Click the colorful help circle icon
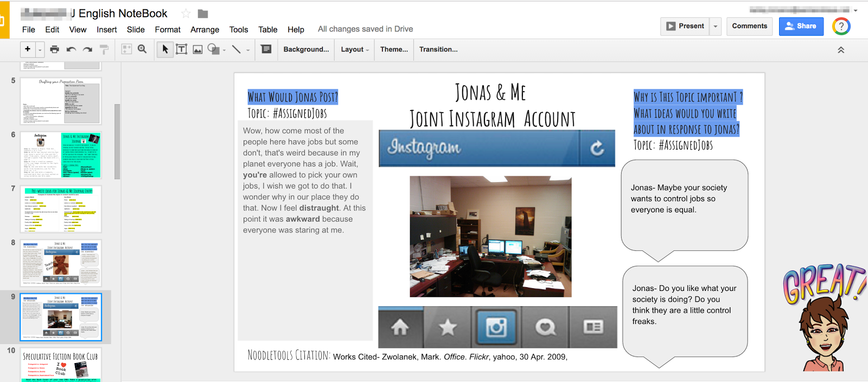 [x=841, y=26]
